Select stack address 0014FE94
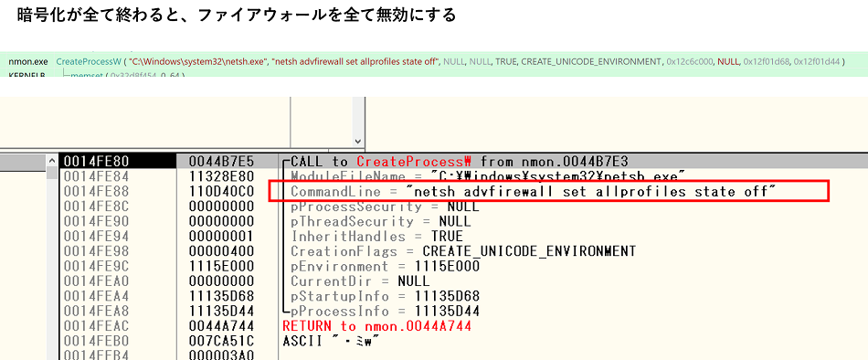This screenshot has width=868, height=360. pos(96,237)
